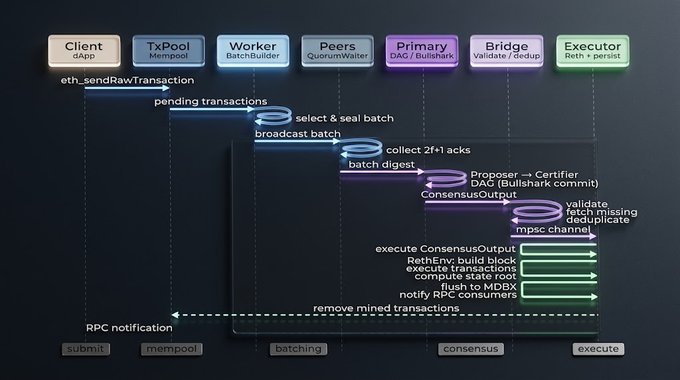Click the 'select & seal batch' label
Image resolution: width=680 pixels, height=380 pixels.
point(345,118)
